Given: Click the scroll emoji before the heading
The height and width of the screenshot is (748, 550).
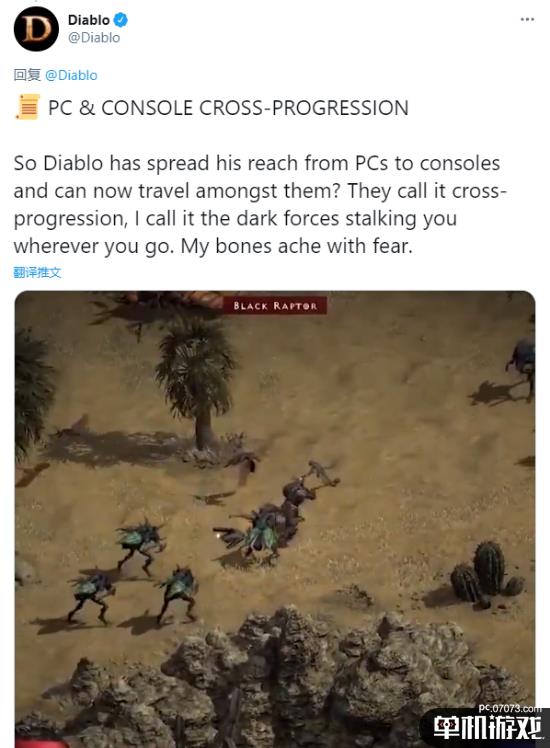Looking at the screenshot, I should click(28, 107).
